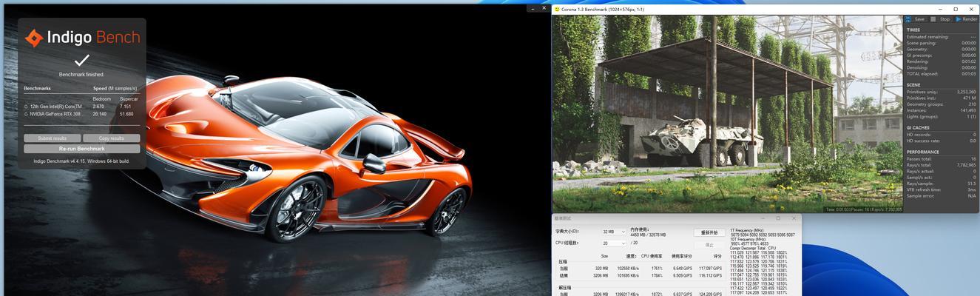Open the CPU threads 20 dropdown
980x296 pixels.
614,243
